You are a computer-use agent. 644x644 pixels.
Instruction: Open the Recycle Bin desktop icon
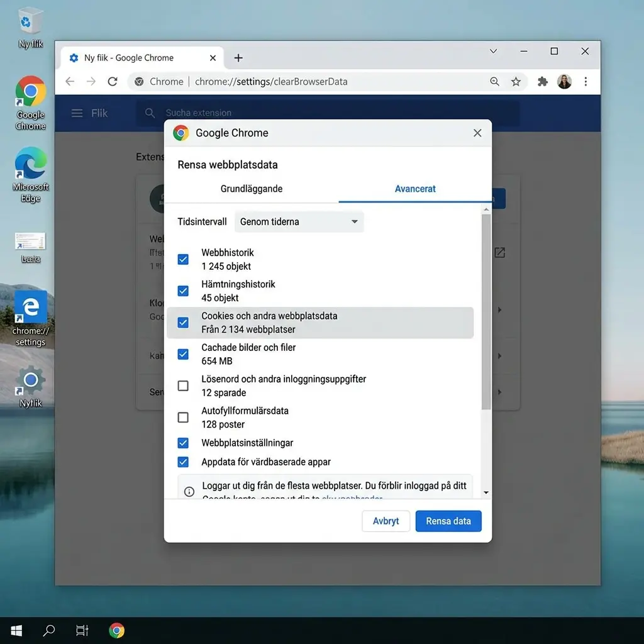pyautogui.click(x=30, y=28)
